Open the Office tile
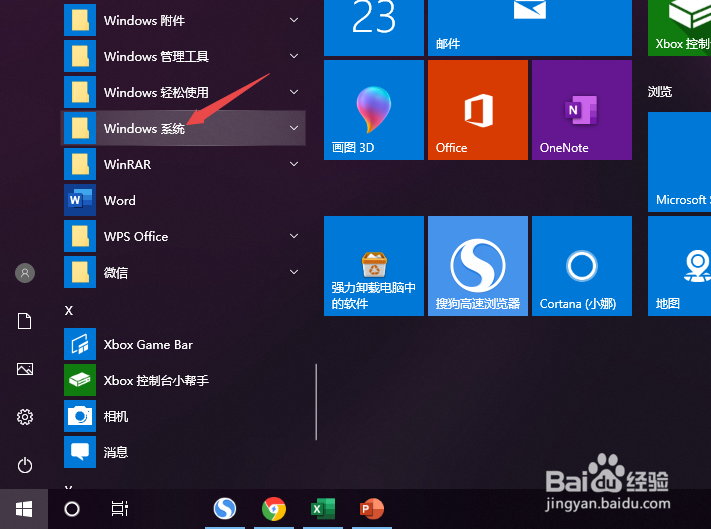The image size is (711, 529). click(477, 110)
